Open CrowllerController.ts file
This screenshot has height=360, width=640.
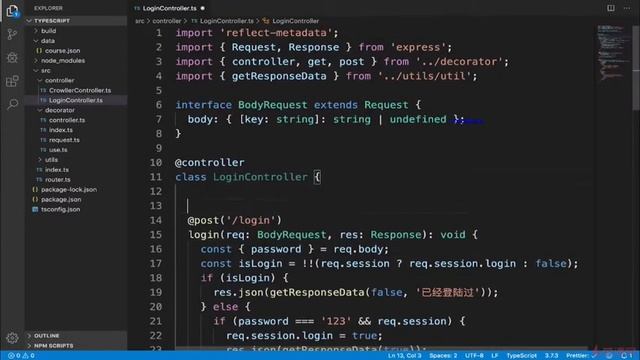tap(76, 90)
